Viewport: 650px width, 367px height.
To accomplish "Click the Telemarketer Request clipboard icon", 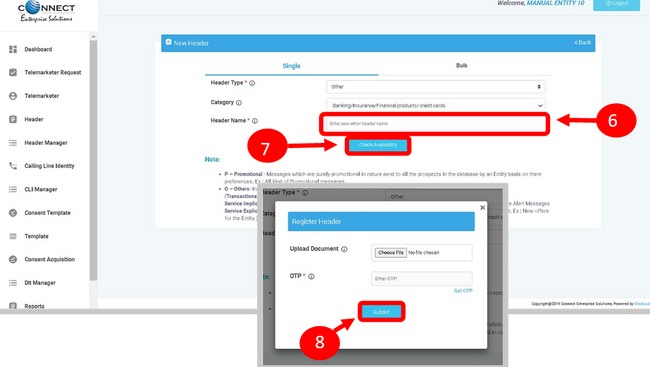I will click(13, 72).
